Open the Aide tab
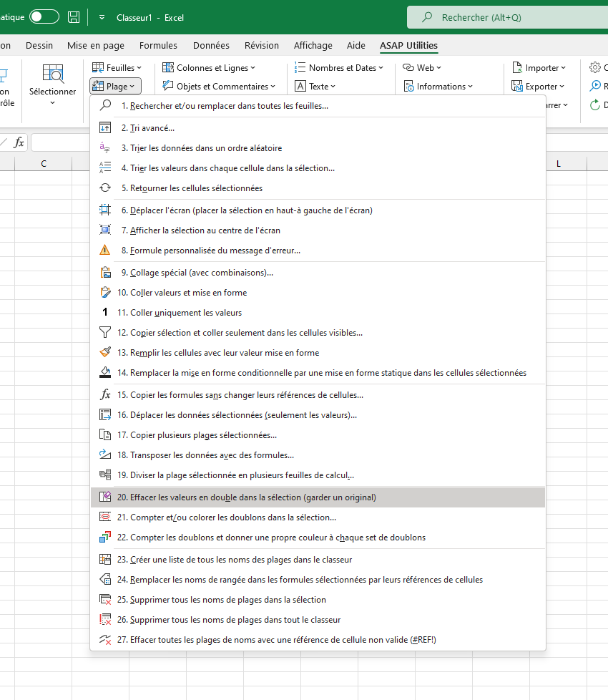 pyautogui.click(x=356, y=45)
